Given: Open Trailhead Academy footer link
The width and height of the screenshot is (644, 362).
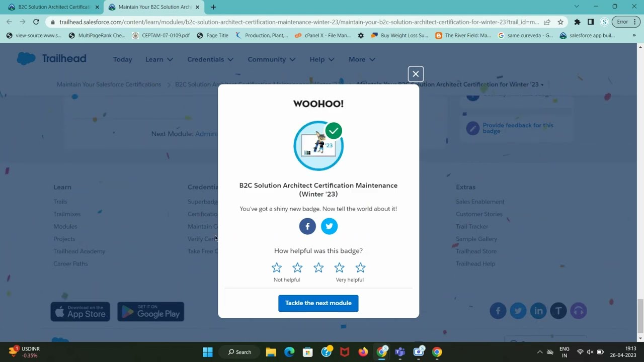Looking at the screenshot, I should point(79,251).
